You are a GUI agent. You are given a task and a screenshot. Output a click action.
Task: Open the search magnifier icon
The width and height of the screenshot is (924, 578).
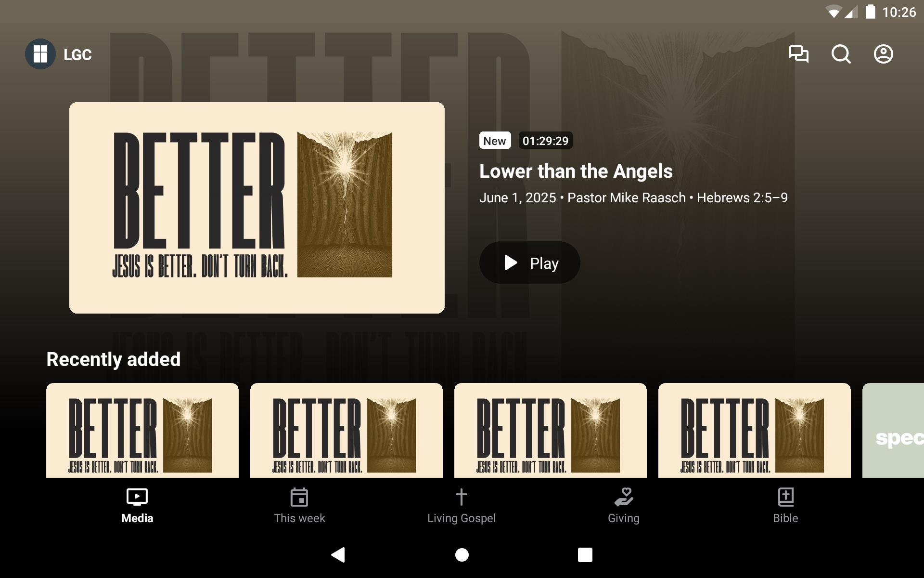[x=841, y=54]
